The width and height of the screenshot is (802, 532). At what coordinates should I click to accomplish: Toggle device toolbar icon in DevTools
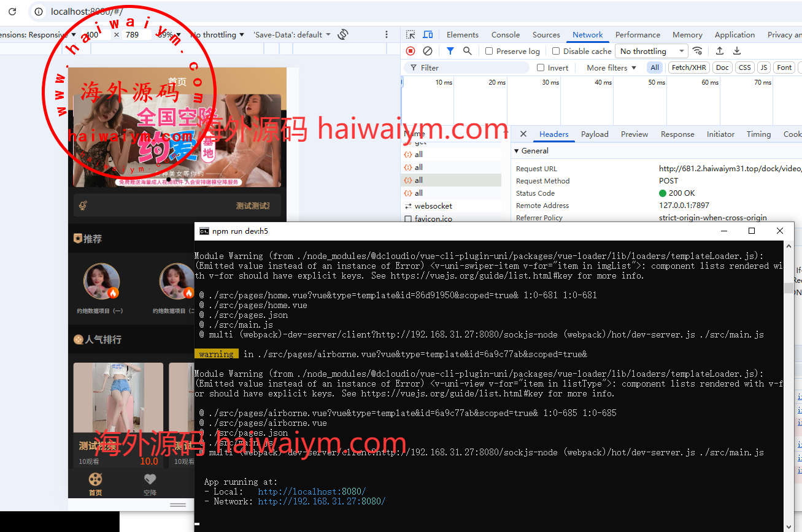tap(428, 35)
